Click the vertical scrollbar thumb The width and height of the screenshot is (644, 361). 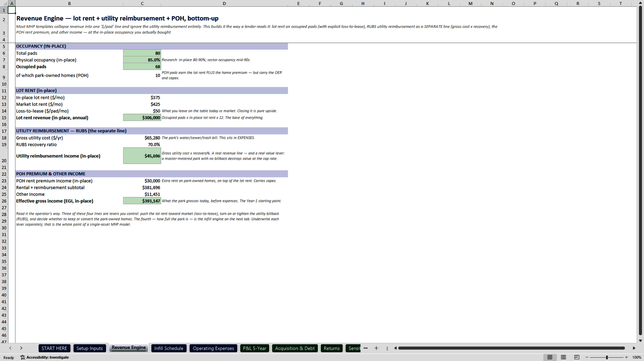[640, 170]
